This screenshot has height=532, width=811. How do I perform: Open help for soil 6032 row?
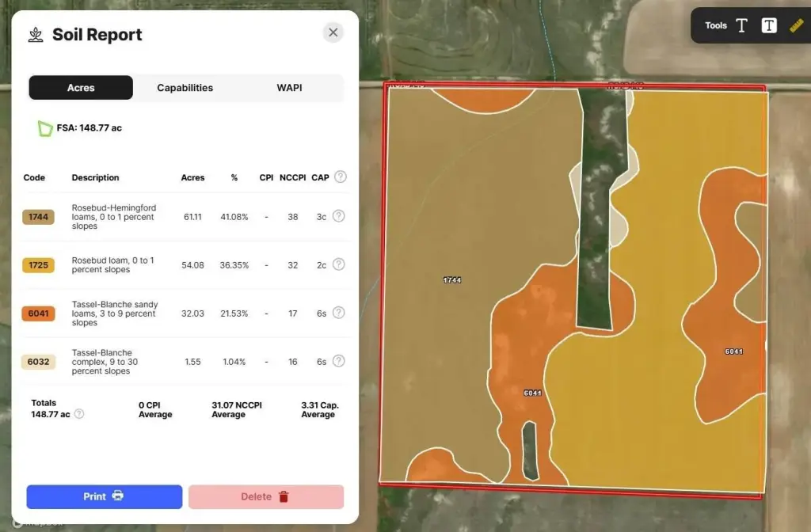[x=338, y=361]
